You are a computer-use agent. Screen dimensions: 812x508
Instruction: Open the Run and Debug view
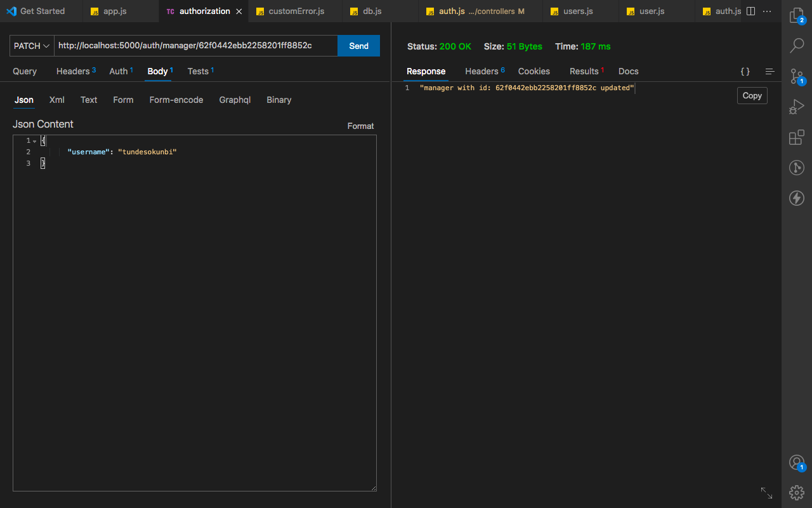(x=797, y=106)
